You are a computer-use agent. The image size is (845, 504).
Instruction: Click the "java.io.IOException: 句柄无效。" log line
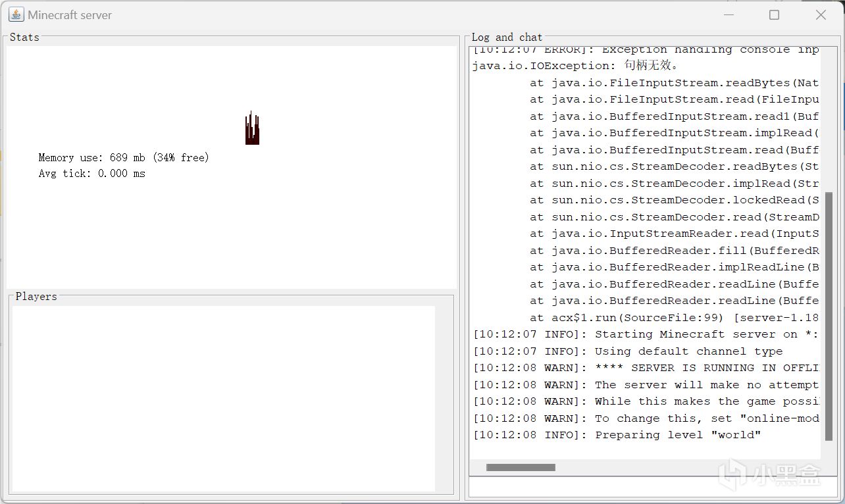pos(575,65)
